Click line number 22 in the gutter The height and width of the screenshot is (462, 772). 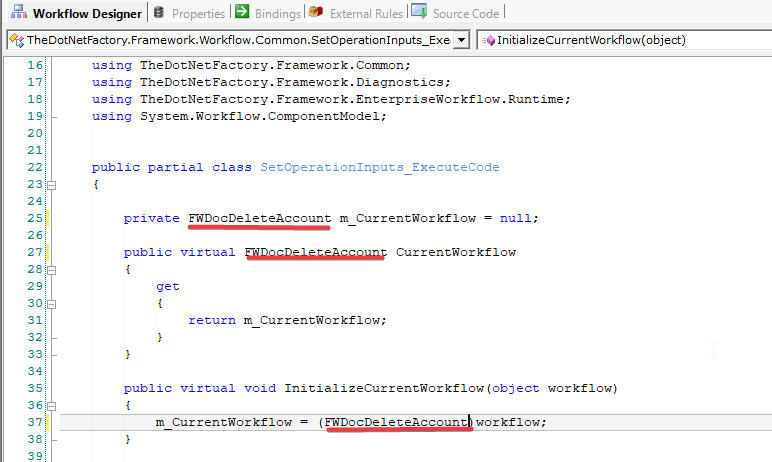35,167
